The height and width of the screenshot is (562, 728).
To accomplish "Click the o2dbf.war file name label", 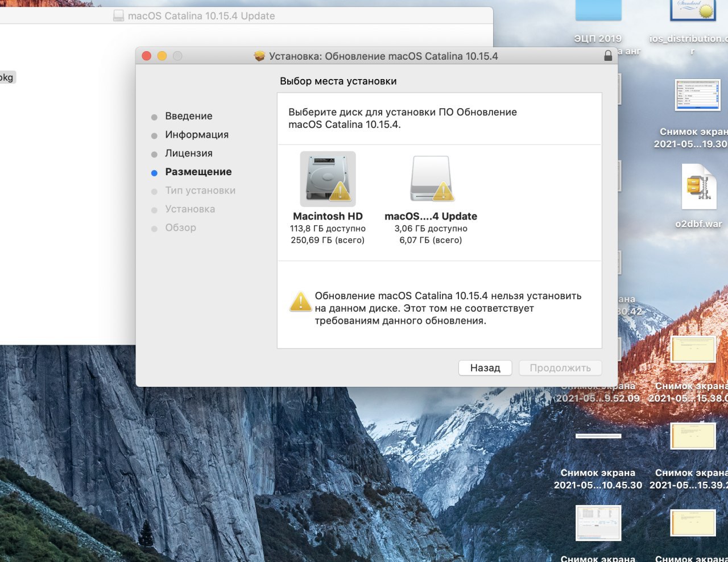I will click(698, 224).
